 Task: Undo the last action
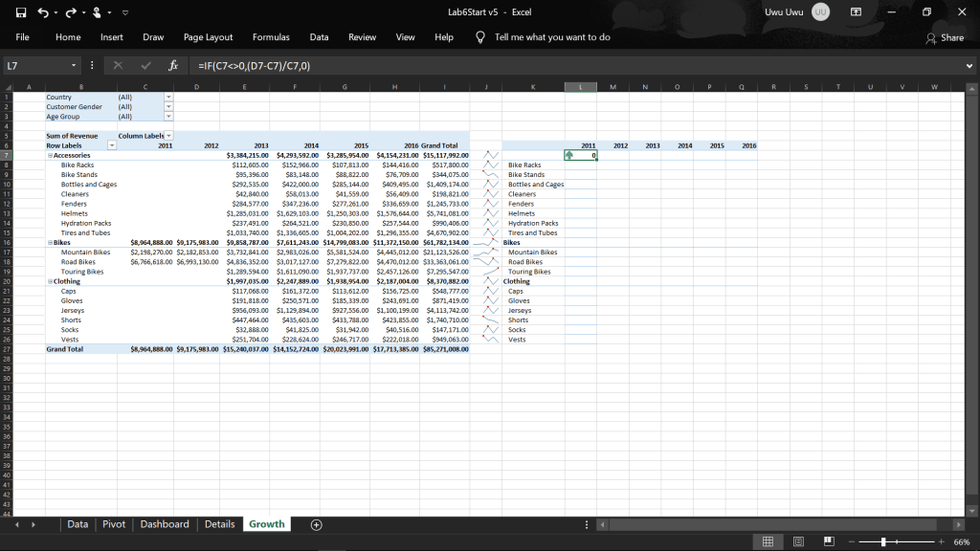pos(43,12)
